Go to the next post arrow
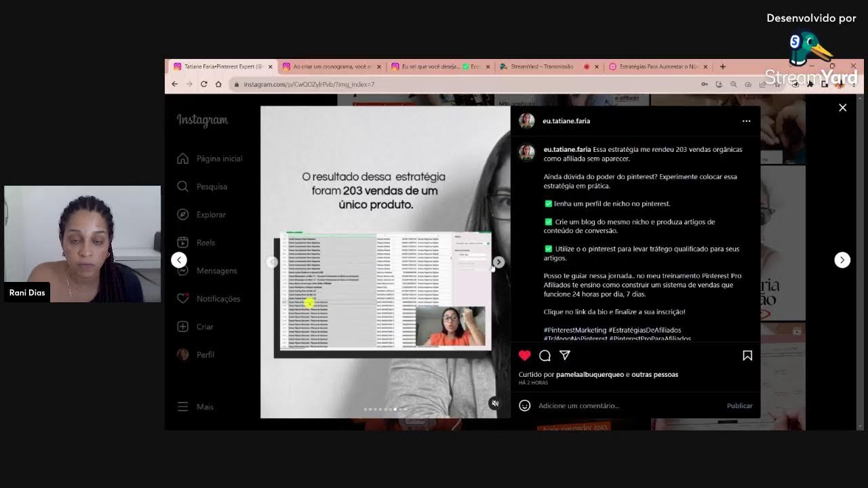 (842, 260)
